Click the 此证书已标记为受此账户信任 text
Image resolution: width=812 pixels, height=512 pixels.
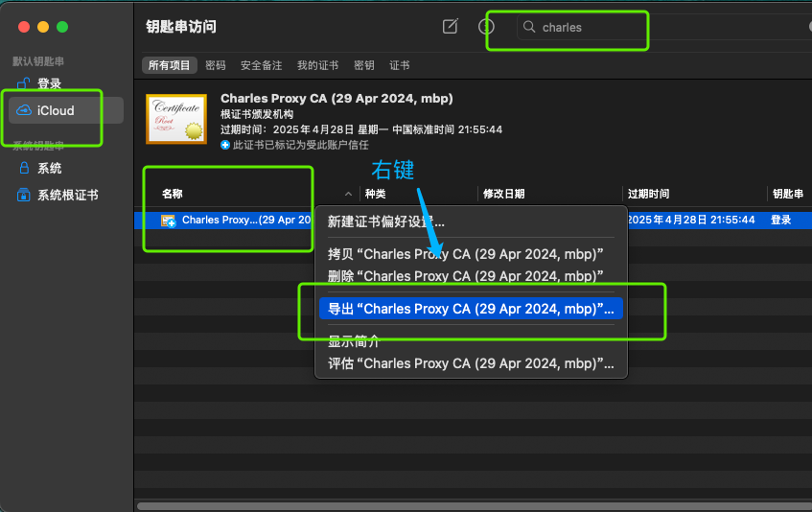pyautogui.click(x=301, y=145)
